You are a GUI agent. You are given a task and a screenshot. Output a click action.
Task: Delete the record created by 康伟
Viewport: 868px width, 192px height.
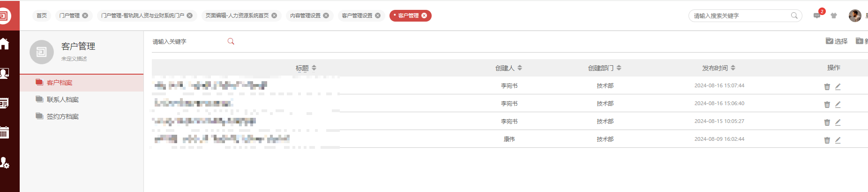click(827, 140)
